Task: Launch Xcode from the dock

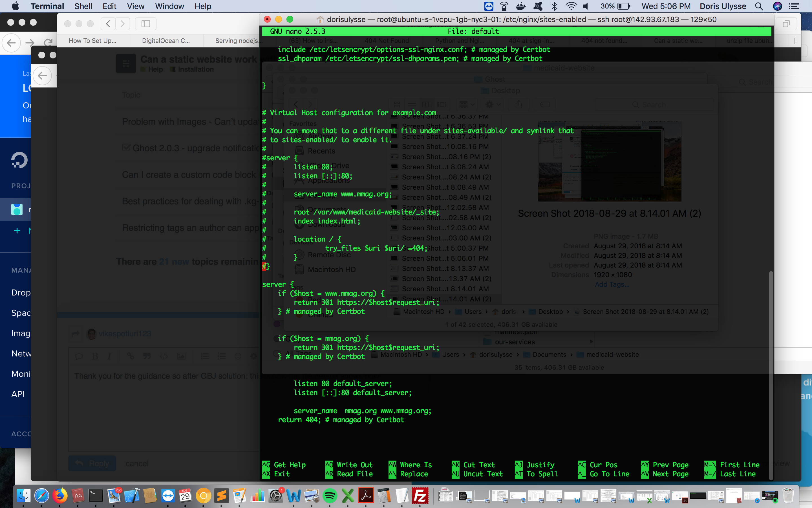Action: pos(132,496)
